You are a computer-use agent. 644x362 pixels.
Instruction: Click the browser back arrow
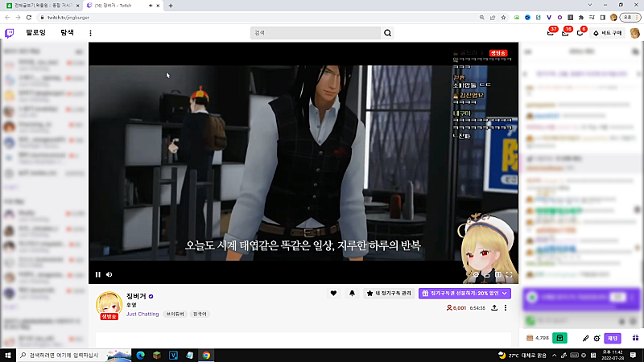tap(7, 18)
